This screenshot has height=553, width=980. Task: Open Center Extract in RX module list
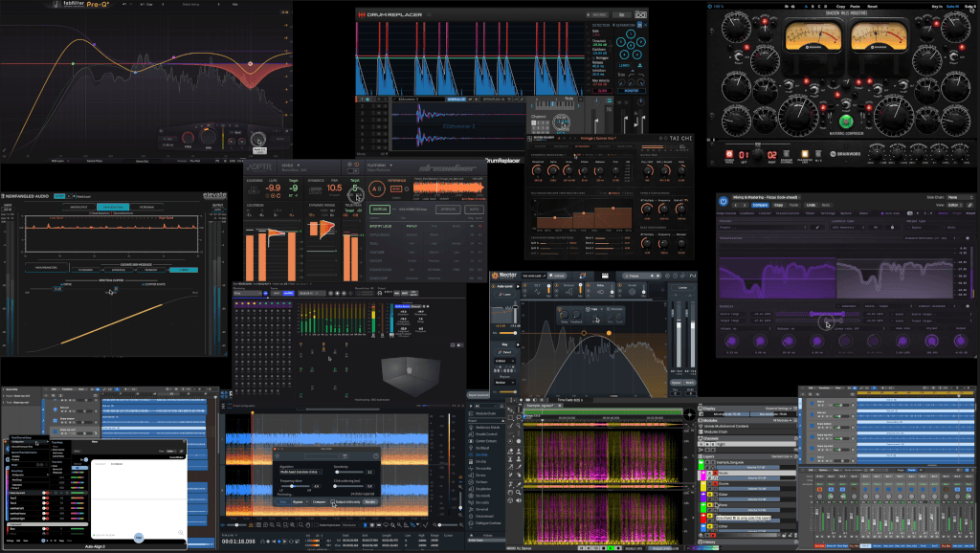coord(485,441)
